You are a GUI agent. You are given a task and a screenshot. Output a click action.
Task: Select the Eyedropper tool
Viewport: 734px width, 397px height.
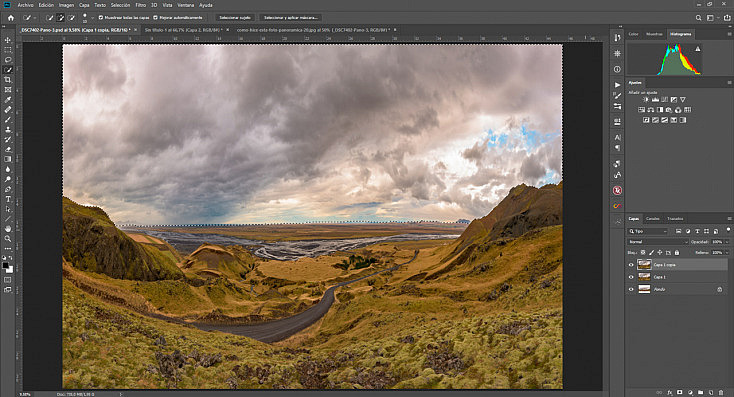(7, 100)
